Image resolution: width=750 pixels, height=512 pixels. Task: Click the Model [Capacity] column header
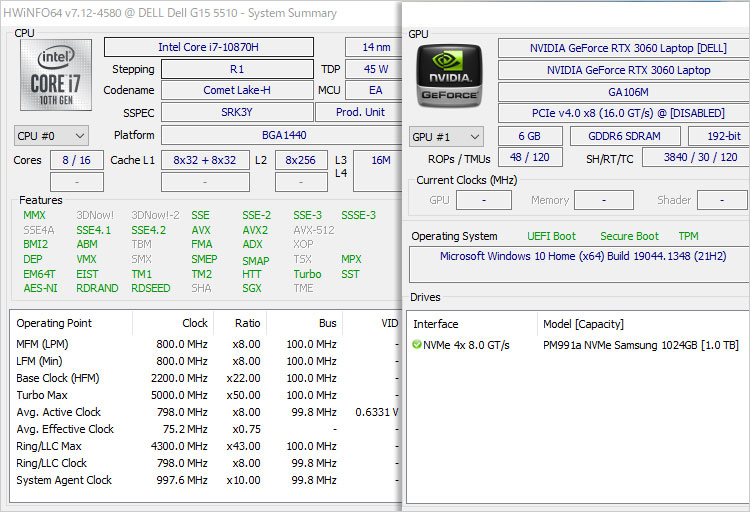tap(643, 324)
